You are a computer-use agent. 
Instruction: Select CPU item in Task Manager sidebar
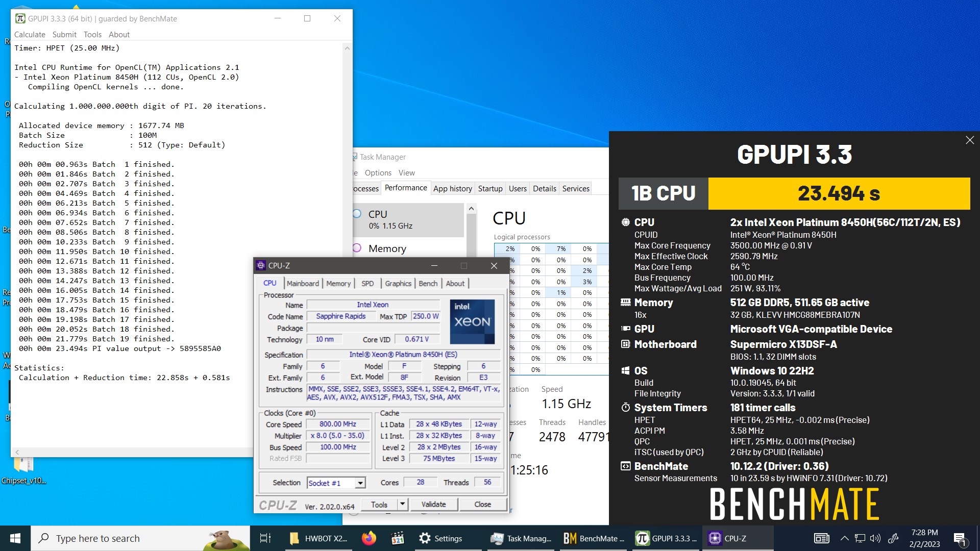click(408, 220)
